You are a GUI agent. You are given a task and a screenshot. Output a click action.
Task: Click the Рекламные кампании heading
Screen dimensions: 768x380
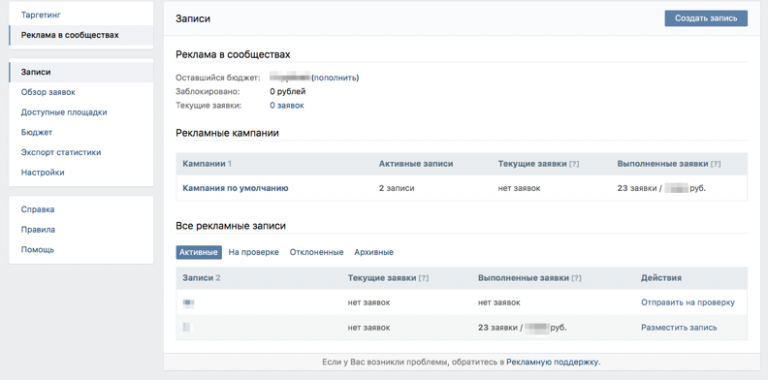(227, 133)
